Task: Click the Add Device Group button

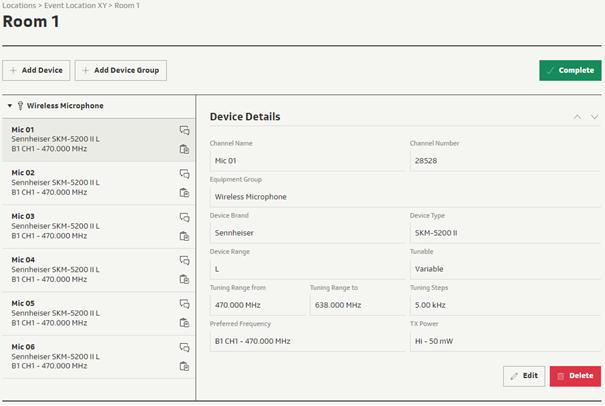Action: 120,70
